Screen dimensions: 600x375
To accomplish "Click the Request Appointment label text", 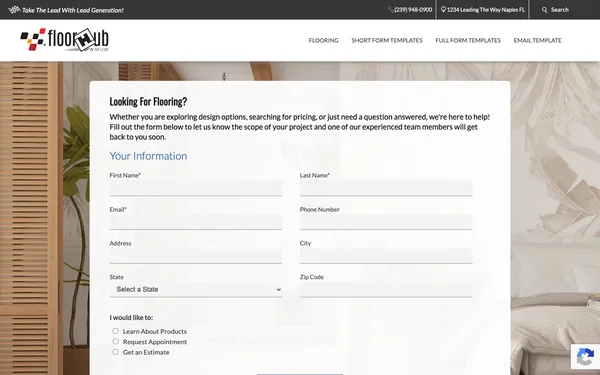I will click(x=155, y=342).
